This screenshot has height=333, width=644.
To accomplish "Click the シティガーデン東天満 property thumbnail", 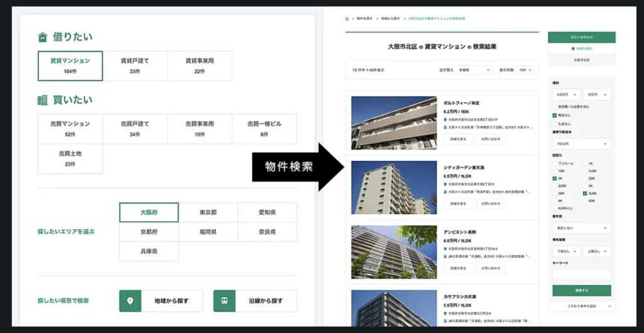I will pos(394,187).
